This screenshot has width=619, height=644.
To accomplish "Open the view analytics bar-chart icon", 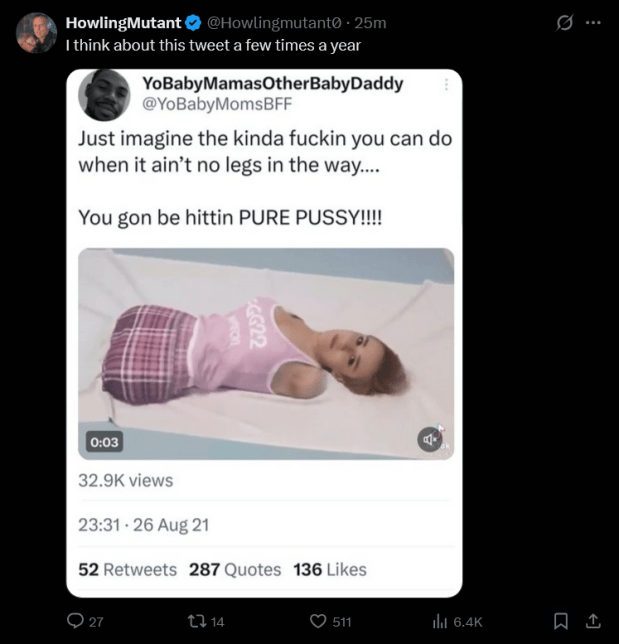I will pos(438,621).
